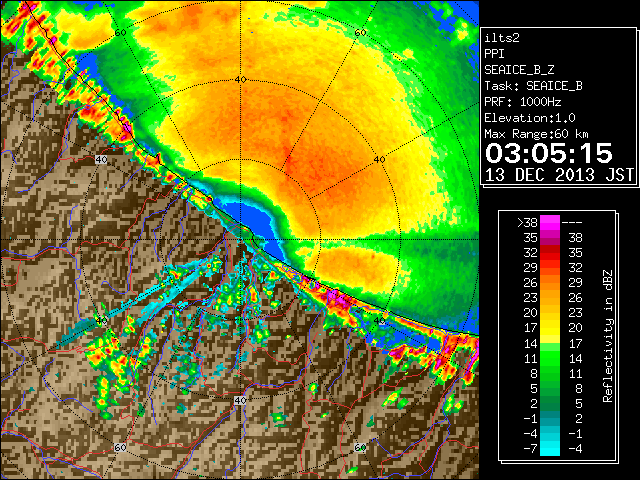Click the 'Task: SEAICE_B' line
Image resolution: width=640 pixels, height=480 pixels.
(x=533, y=86)
